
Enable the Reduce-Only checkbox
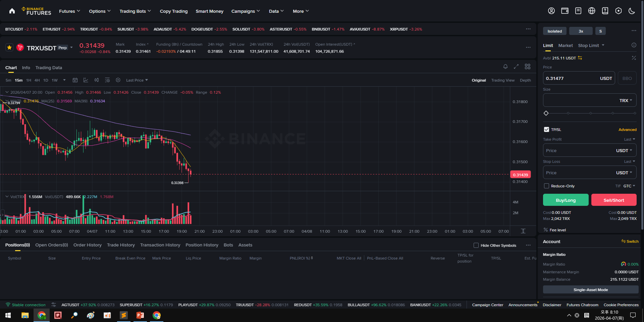(x=546, y=186)
